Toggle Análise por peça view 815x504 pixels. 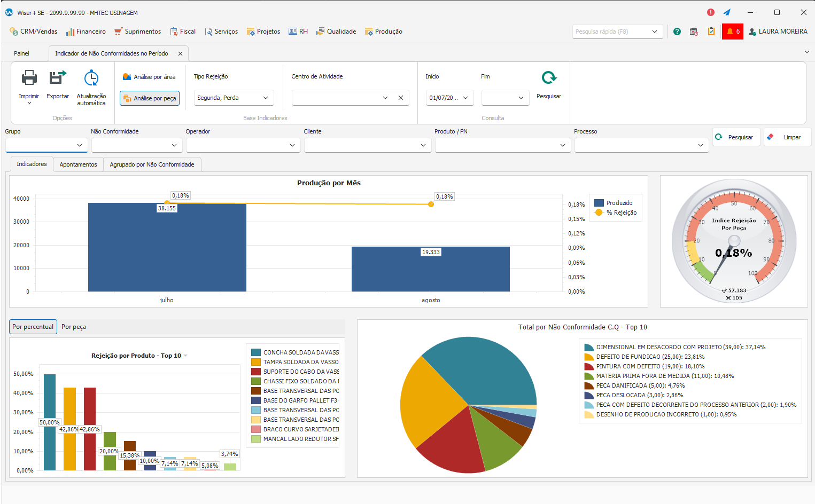tap(150, 98)
